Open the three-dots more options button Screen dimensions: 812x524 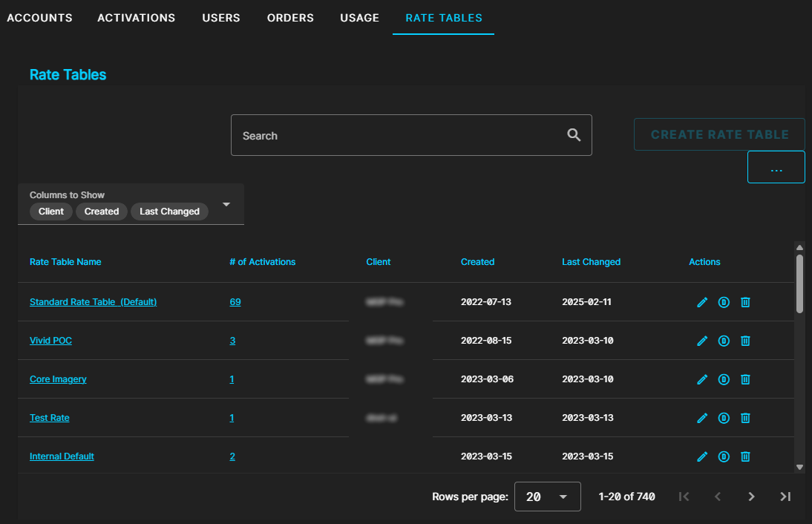[776, 167]
